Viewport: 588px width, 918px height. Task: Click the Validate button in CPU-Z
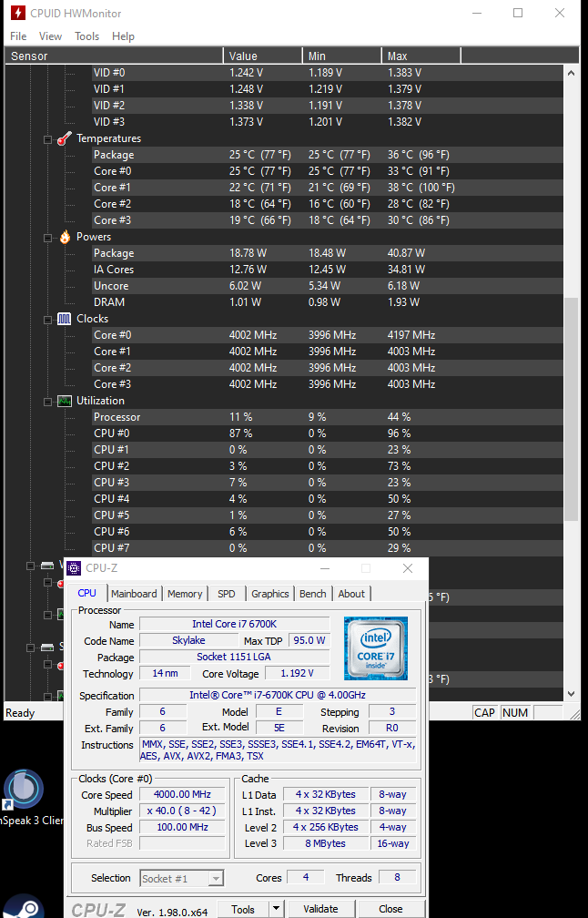point(320,909)
